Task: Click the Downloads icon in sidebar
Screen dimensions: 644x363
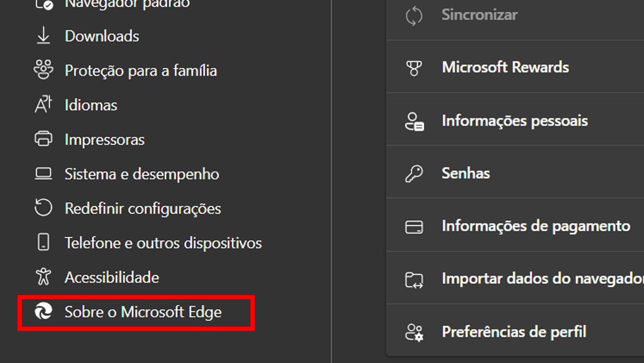Action: tap(43, 36)
